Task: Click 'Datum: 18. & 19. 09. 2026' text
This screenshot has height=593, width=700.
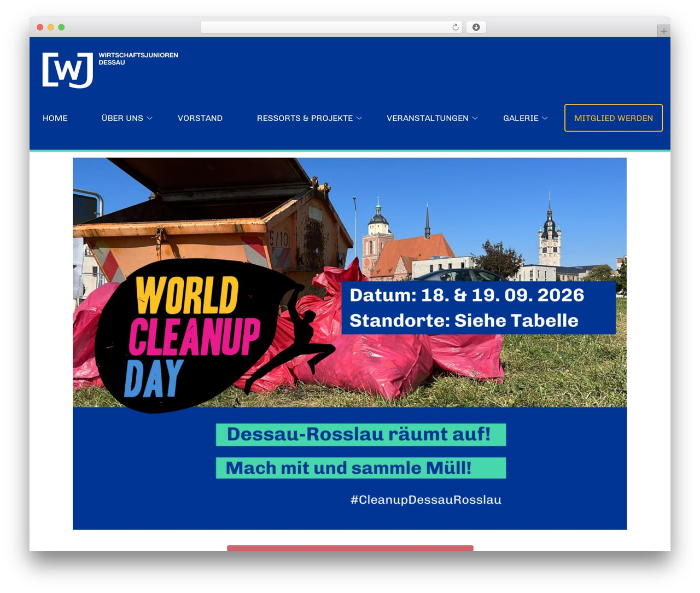Action: click(x=467, y=295)
